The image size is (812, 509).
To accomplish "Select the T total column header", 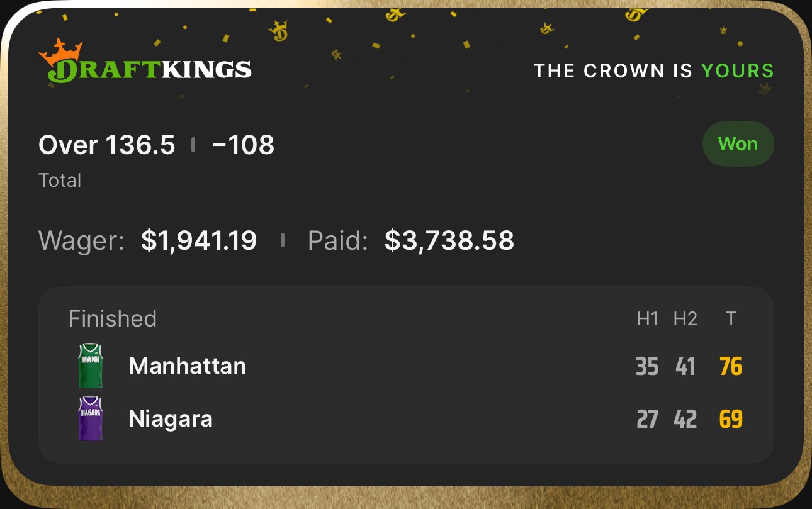I will (x=731, y=320).
